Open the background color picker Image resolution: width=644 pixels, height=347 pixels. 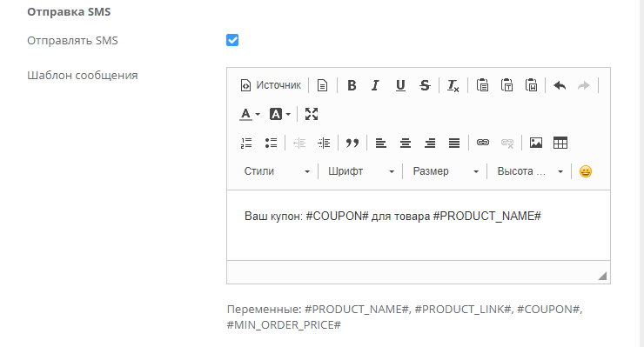click(x=279, y=114)
